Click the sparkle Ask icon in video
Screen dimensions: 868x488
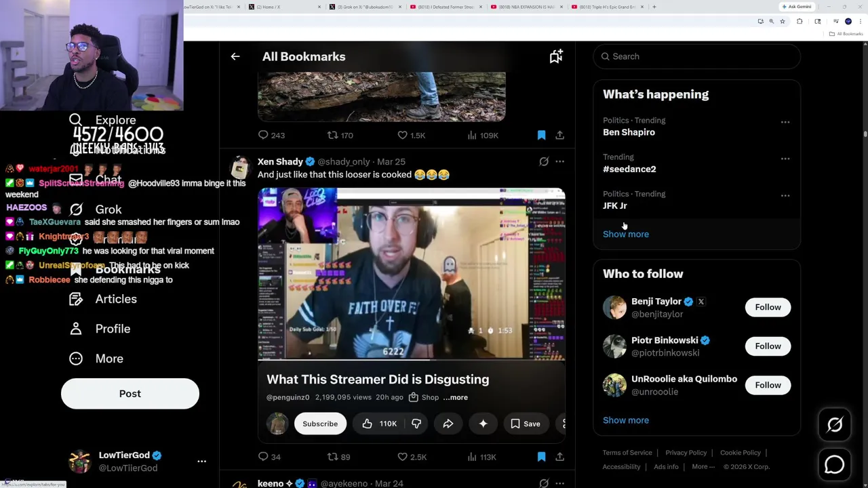pyautogui.click(x=483, y=424)
